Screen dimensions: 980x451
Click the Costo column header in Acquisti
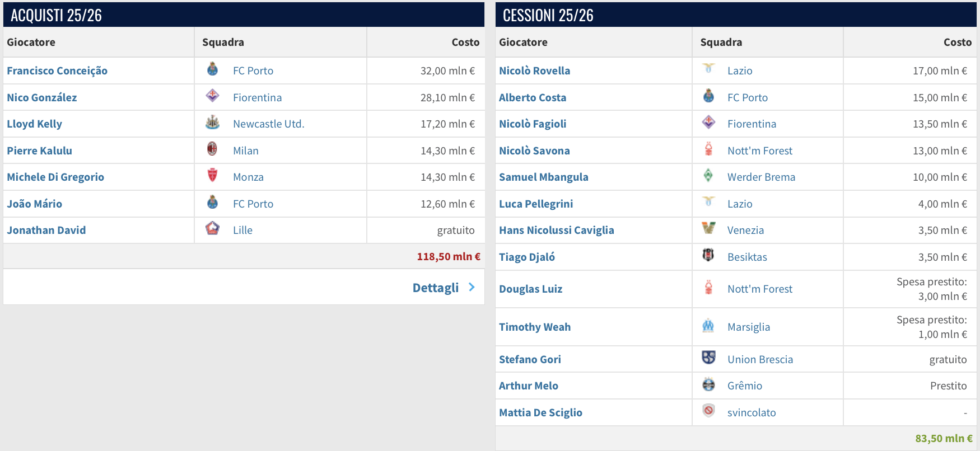465,42
